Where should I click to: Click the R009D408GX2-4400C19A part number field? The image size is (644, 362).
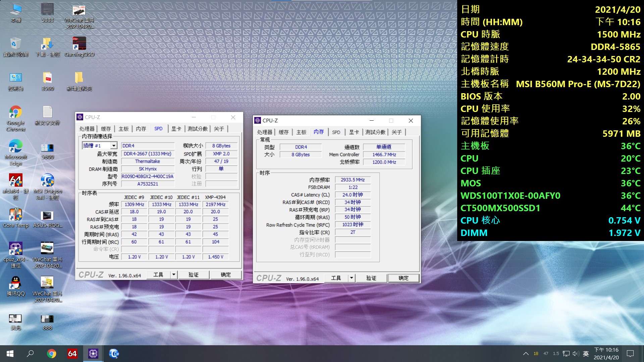pos(148,176)
